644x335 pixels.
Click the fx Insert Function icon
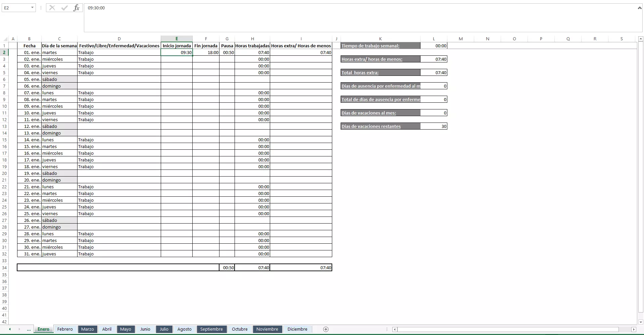(77, 8)
